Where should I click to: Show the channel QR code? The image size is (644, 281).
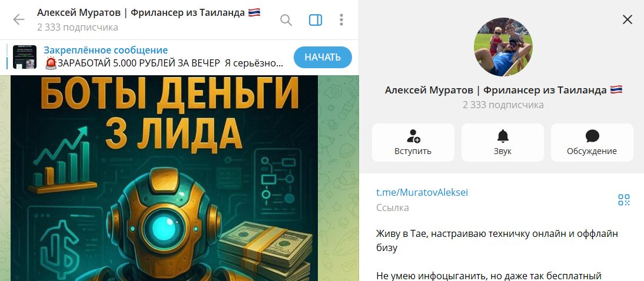coord(624,200)
